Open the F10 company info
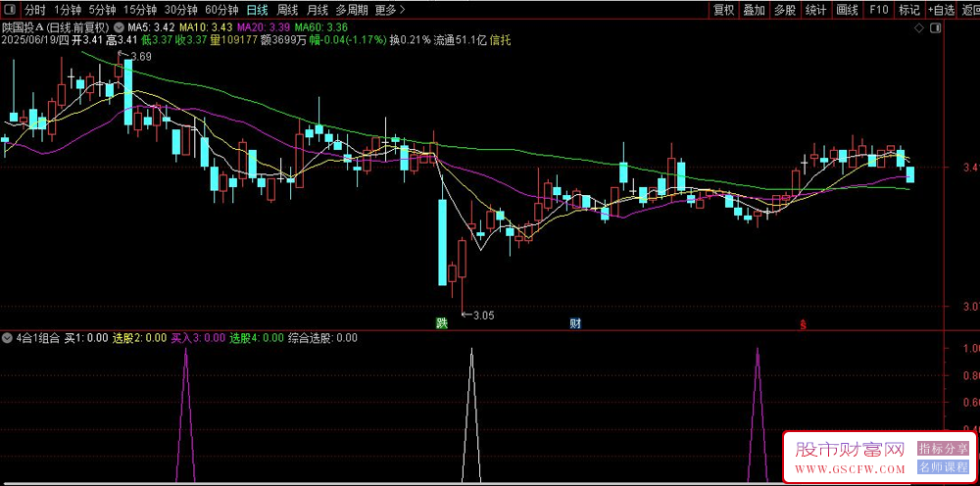The height and width of the screenshot is (486, 980). (x=878, y=10)
